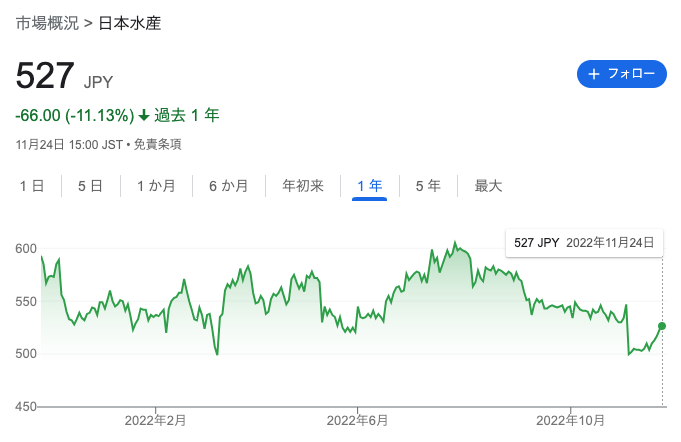Click the 500 y-axis label
The height and width of the screenshot is (442, 681).
26,354
